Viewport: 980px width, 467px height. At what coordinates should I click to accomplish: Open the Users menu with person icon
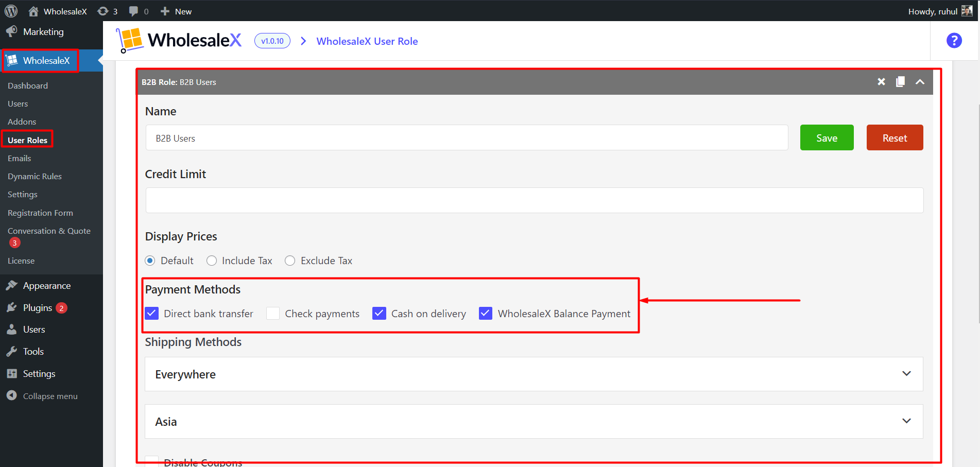pos(26,330)
